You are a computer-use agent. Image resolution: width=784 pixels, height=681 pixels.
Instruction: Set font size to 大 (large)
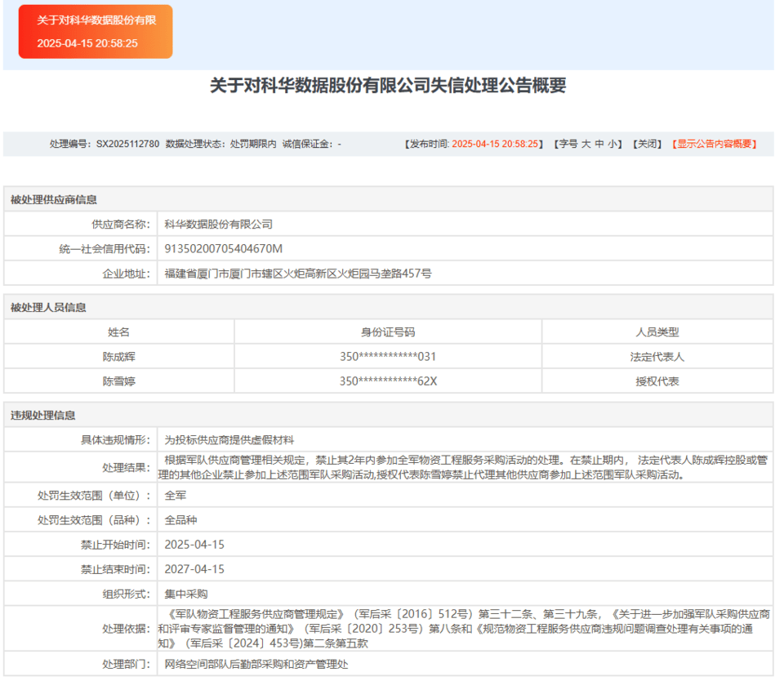coord(586,144)
